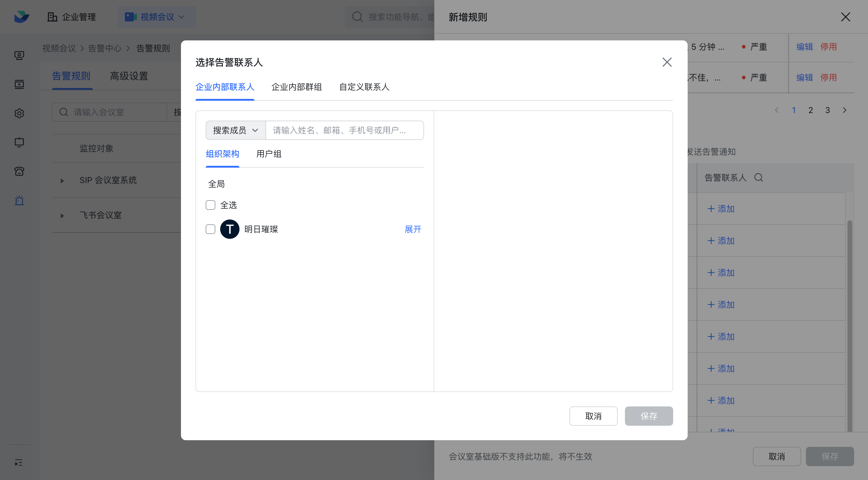This screenshot has width=868, height=480.
Task: Expand the 飞书会议室 tree row
Action: 62,216
